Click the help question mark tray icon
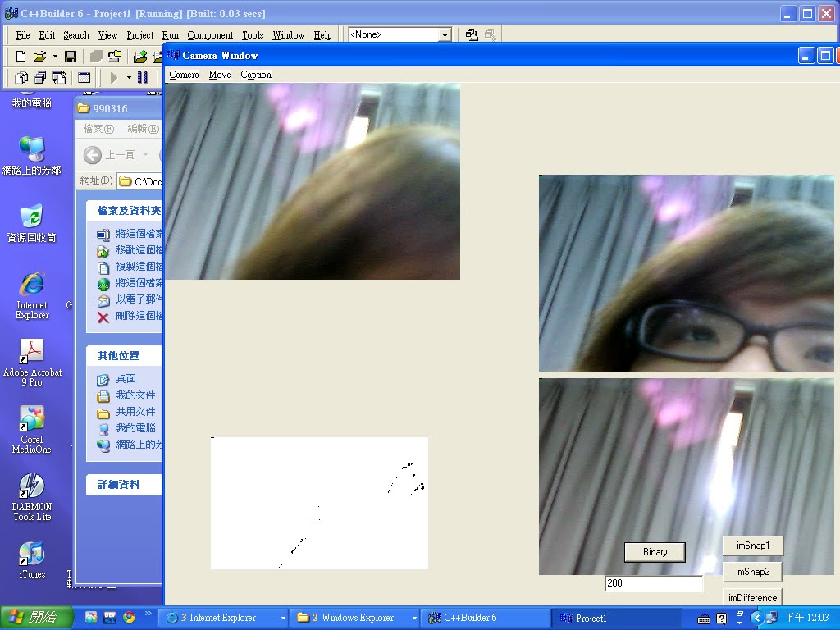 (722, 619)
